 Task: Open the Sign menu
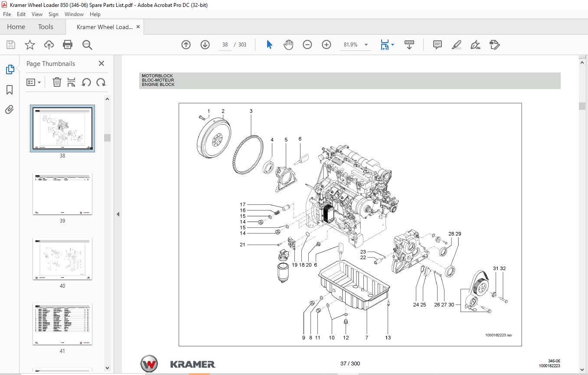[53, 14]
